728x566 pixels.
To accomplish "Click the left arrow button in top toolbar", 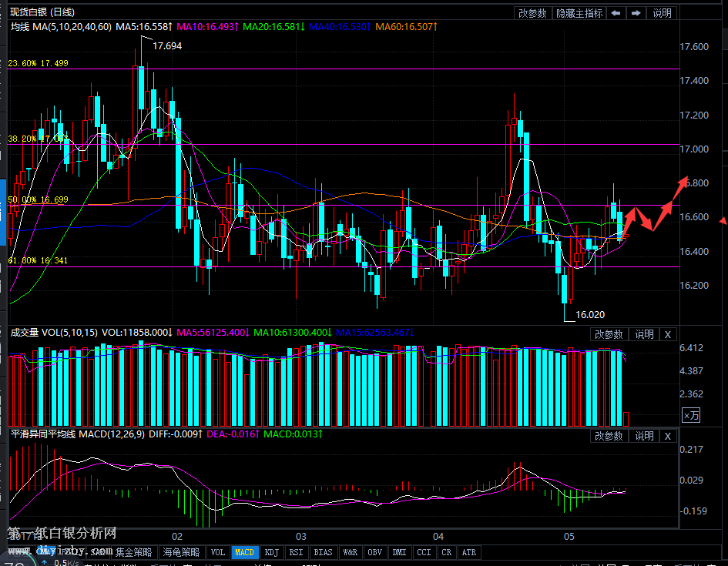I will pos(616,13).
